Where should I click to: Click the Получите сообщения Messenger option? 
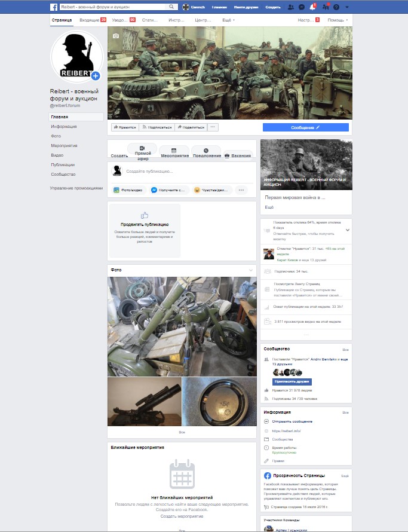click(168, 190)
